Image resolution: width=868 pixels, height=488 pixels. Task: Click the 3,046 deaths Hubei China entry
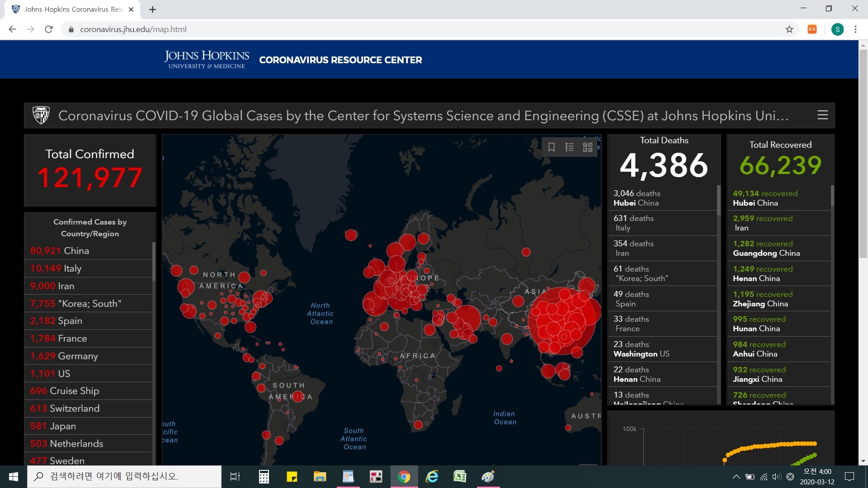coord(662,198)
